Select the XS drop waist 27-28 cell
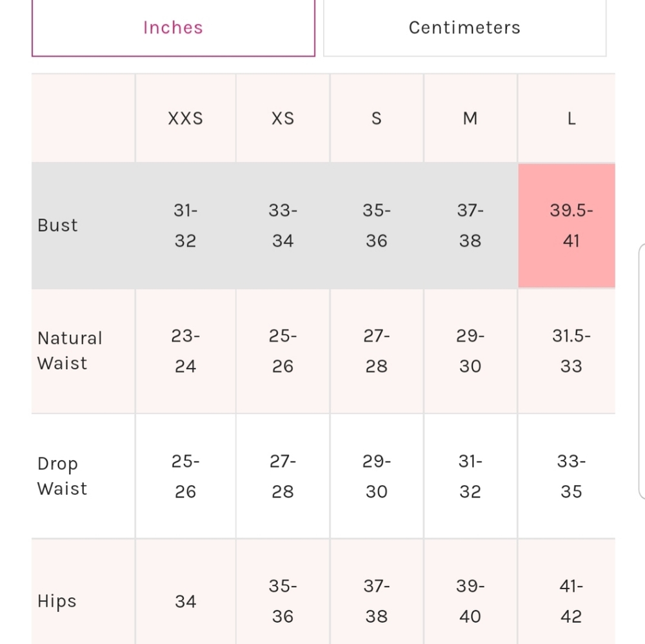This screenshot has height=644, width=645. [x=283, y=476]
